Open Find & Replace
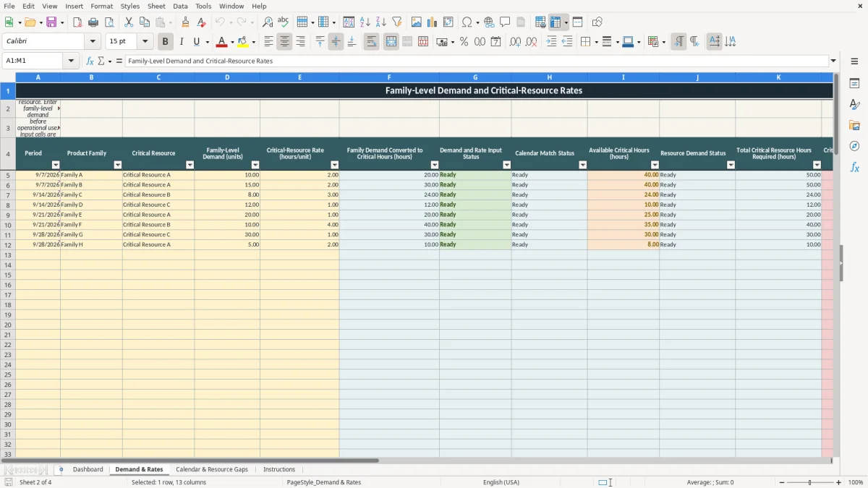868x488 pixels. pyautogui.click(x=268, y=22)
